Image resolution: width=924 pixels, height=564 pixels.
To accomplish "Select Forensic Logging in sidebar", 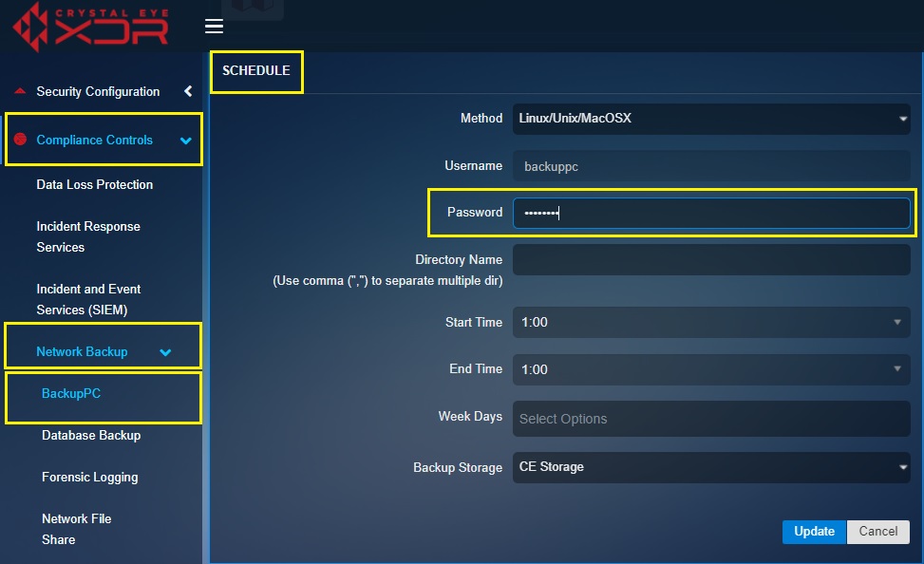I will [89, 478].
